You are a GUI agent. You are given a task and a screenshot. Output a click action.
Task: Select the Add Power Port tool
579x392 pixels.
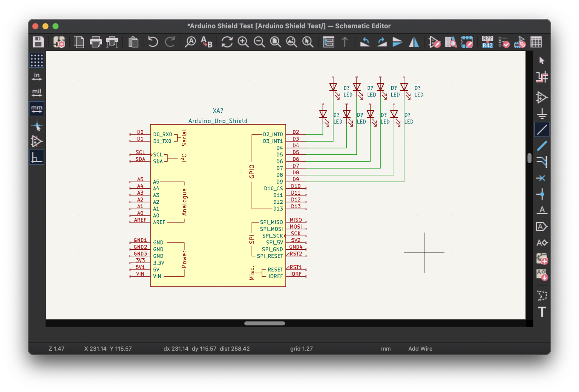tap(542, 114)
